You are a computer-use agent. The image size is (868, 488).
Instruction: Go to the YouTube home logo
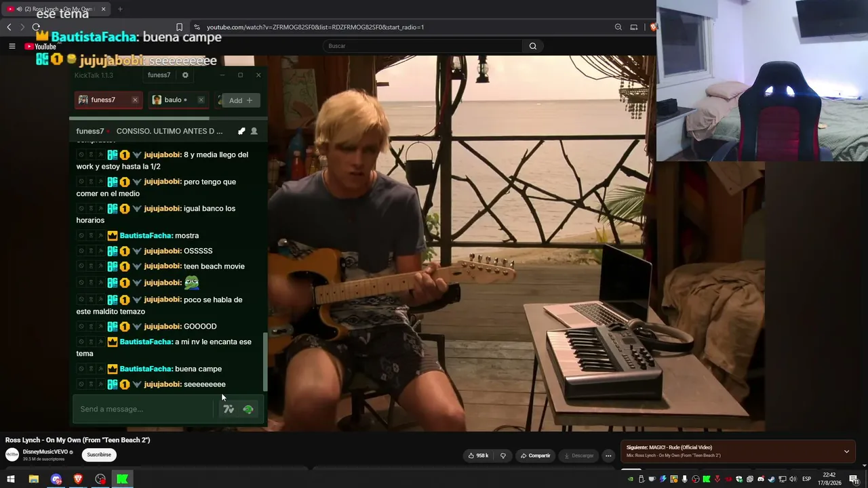pyautogui.click(x=41, y=46)
